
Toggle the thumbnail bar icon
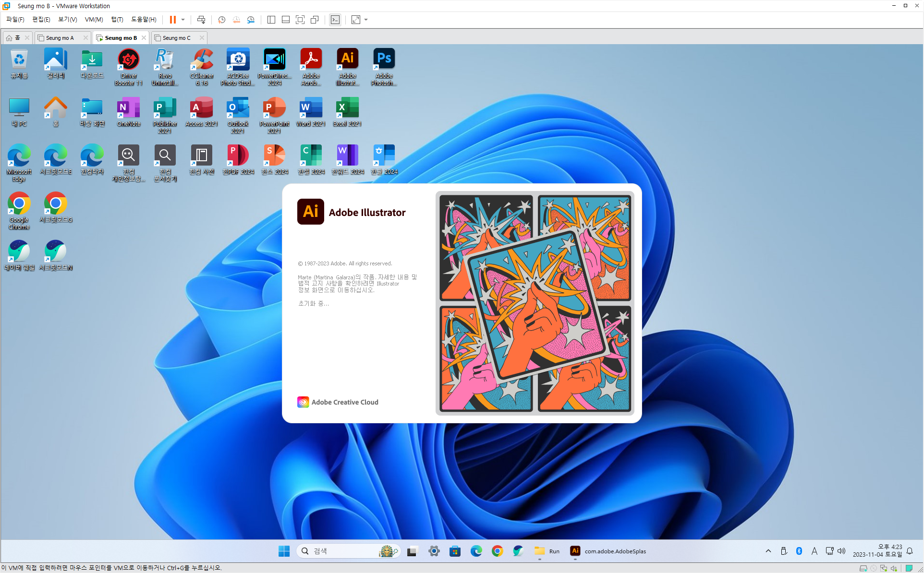[286, 20]
